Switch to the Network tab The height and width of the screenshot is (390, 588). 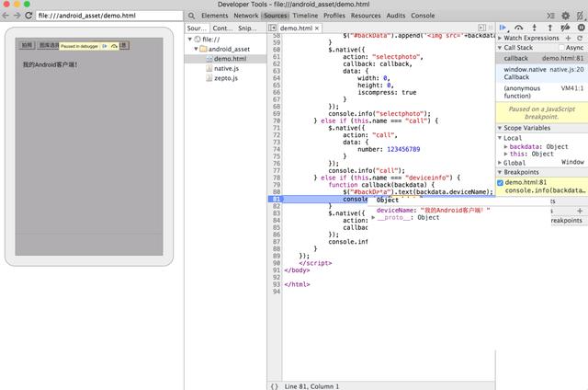(245, 16)
